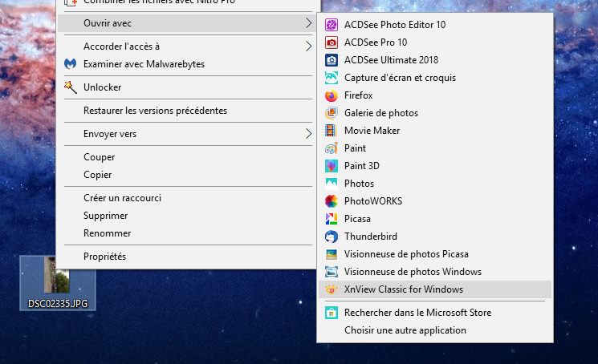Click the ACDSee Photo Editor 10 icon
The height and width of the screenshot is (364, 598).
(332, 25)
